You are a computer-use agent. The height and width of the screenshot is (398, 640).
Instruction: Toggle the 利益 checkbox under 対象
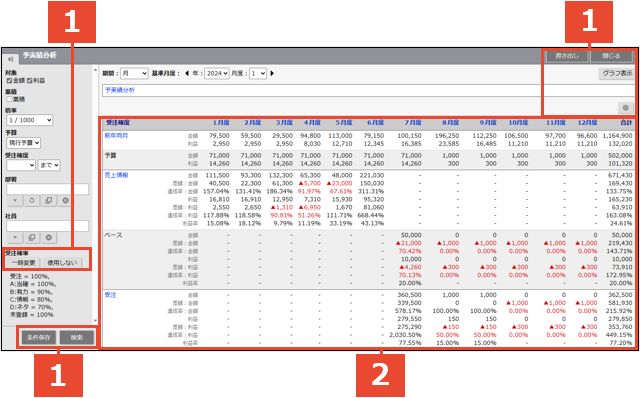tap(29, 81)
